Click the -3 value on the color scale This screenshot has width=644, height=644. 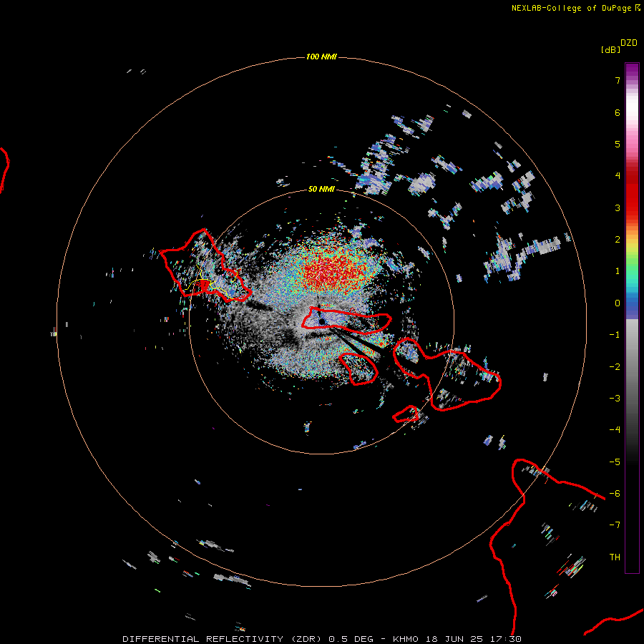615,399
